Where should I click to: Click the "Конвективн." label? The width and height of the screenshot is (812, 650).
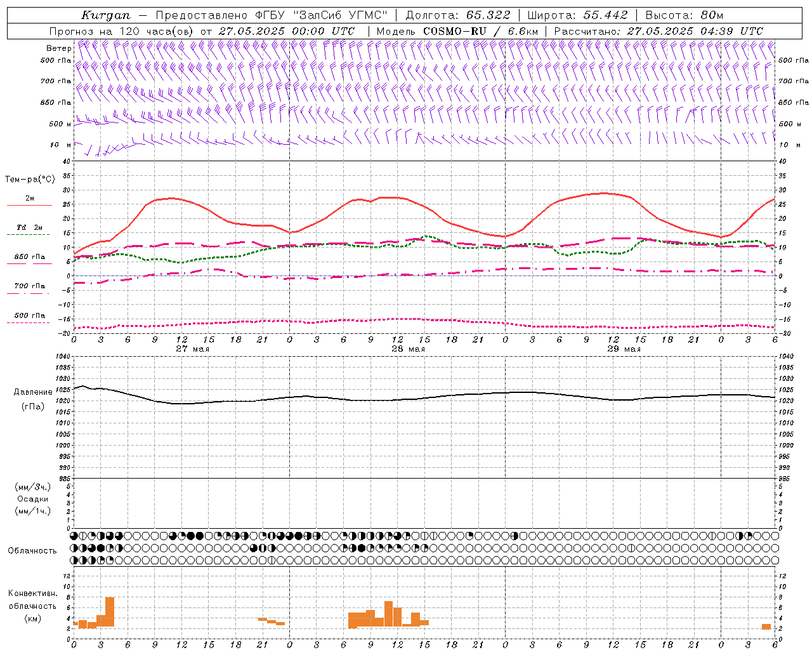(33, 594)
